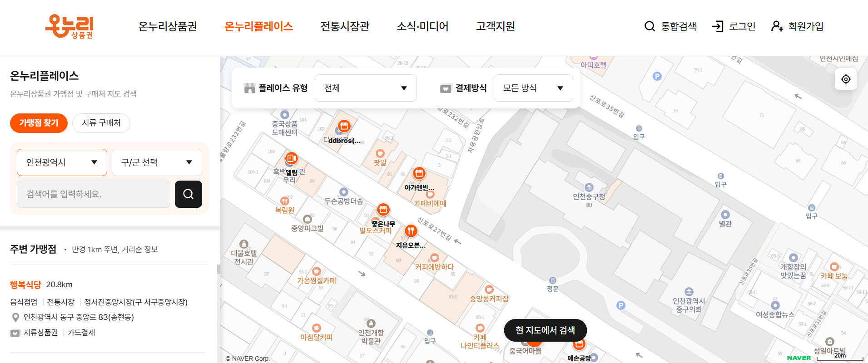This screenshot has width=868, height=363.
Task: Click the 아띠호텔 map label
Action: click(x=594, y=65)
